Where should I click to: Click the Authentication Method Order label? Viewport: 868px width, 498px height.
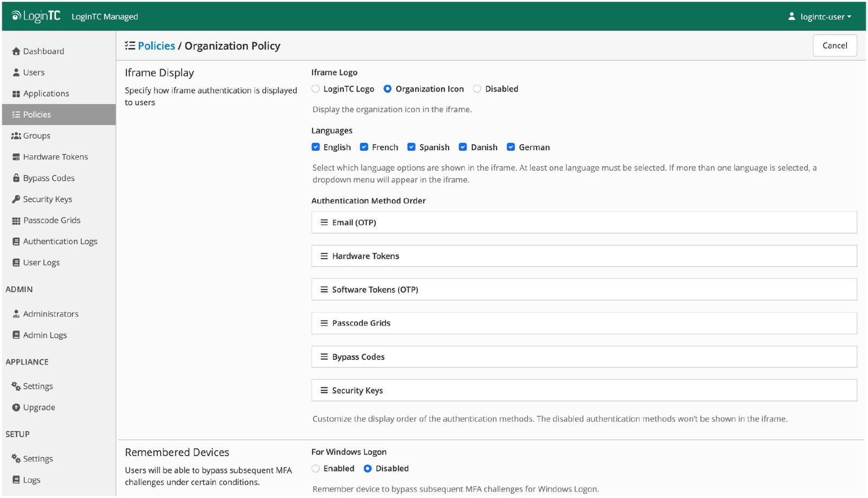368,201
